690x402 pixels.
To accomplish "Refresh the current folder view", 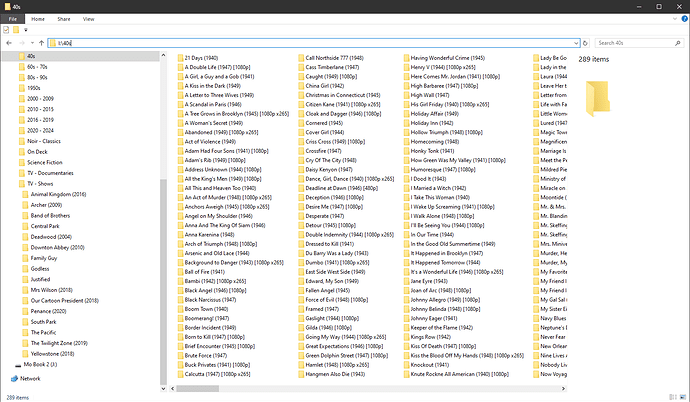I will coord(585,43).
